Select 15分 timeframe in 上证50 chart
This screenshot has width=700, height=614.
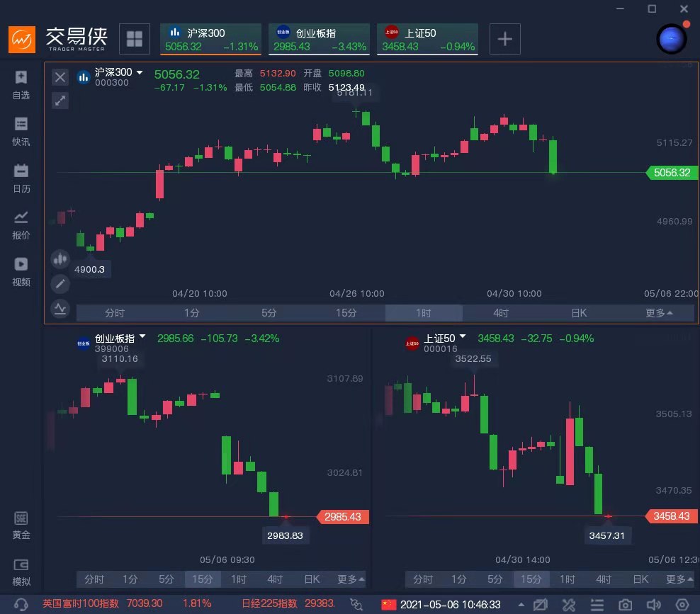point(531,579)
